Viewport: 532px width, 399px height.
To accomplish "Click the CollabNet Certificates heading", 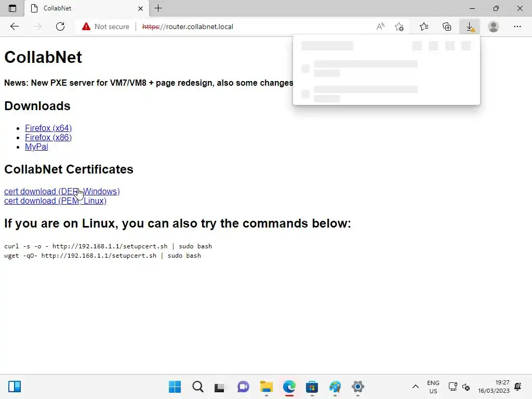I will click(69, 169).
